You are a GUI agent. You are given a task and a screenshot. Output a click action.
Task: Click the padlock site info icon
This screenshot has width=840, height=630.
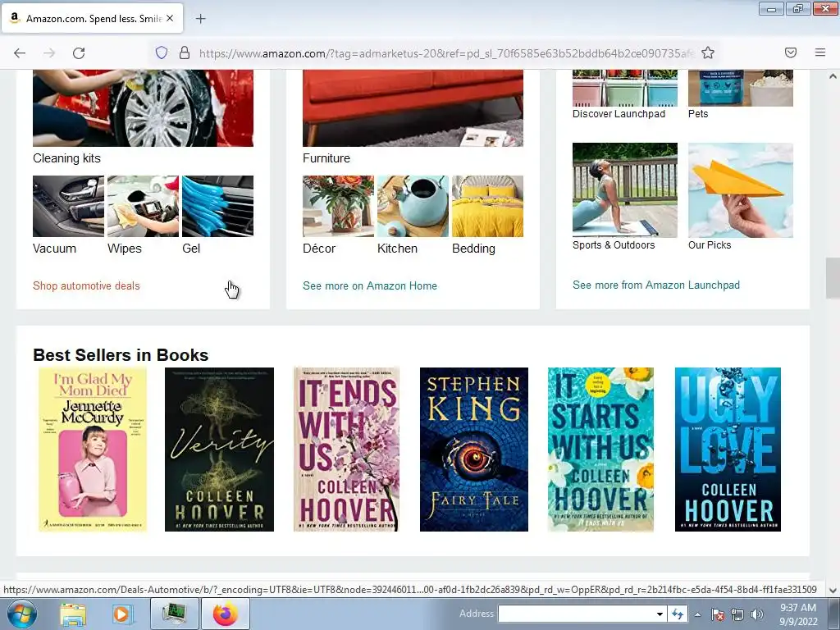coord(185,52)
